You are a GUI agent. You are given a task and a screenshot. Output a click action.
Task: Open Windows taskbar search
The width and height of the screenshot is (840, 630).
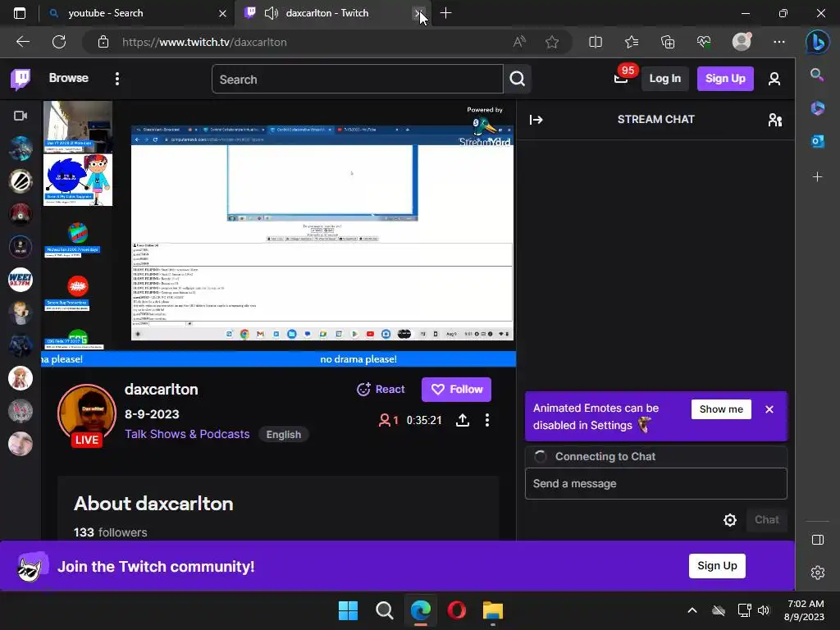(x=384, y=610)
